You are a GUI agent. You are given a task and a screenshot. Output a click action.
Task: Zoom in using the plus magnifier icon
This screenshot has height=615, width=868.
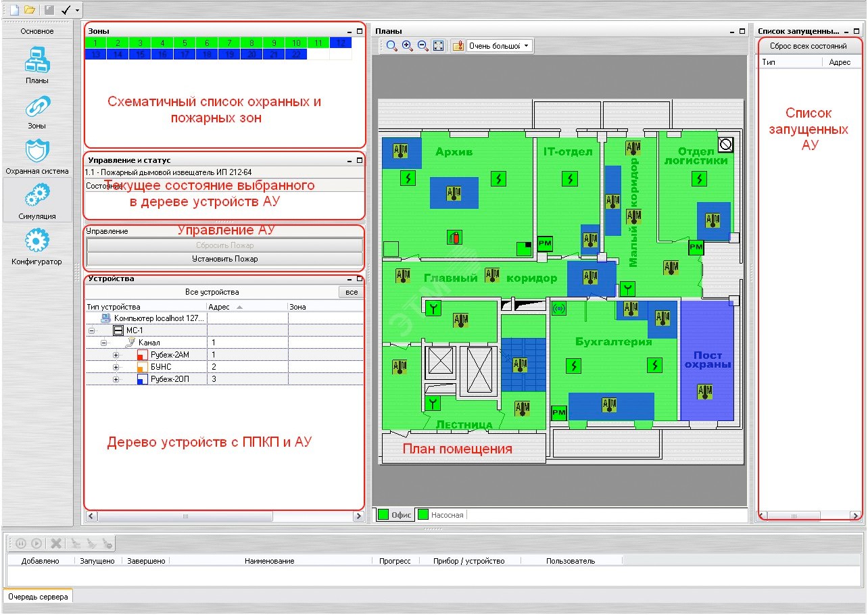coord(407,46)
